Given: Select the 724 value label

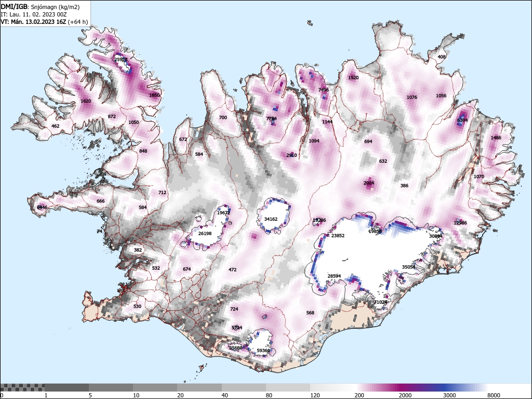Looking at the screenshot, I should pos(234,309).
